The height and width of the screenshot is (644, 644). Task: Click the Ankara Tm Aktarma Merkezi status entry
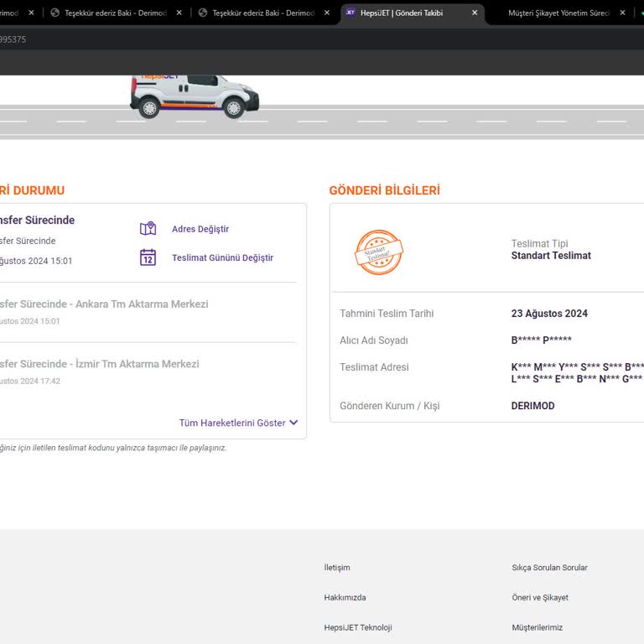(104, 304)
